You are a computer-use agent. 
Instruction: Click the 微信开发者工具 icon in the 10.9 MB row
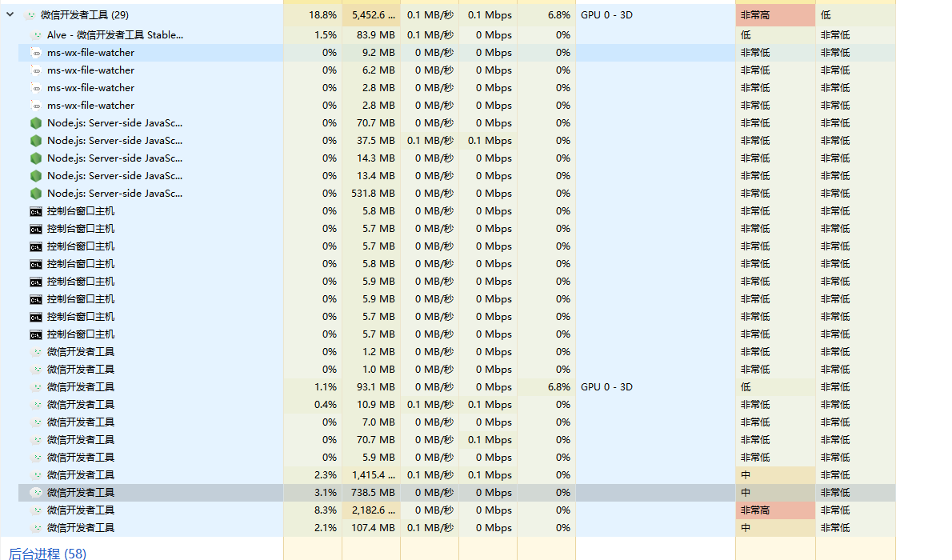pyautogui.click(x=37, y=405)
